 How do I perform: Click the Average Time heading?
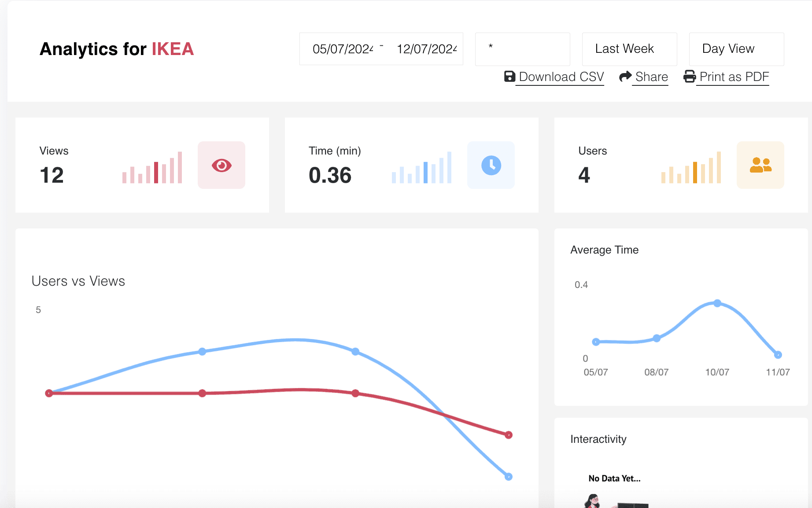604,250
